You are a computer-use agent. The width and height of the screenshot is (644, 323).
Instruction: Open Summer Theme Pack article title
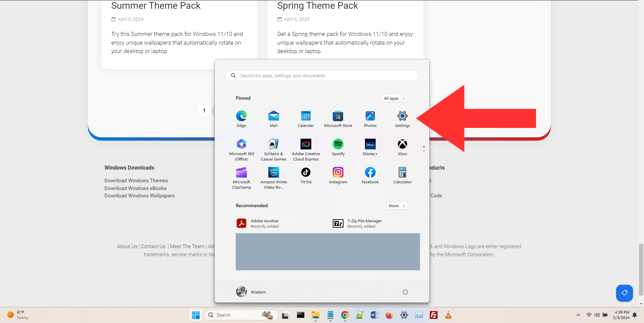coord(156,6)
